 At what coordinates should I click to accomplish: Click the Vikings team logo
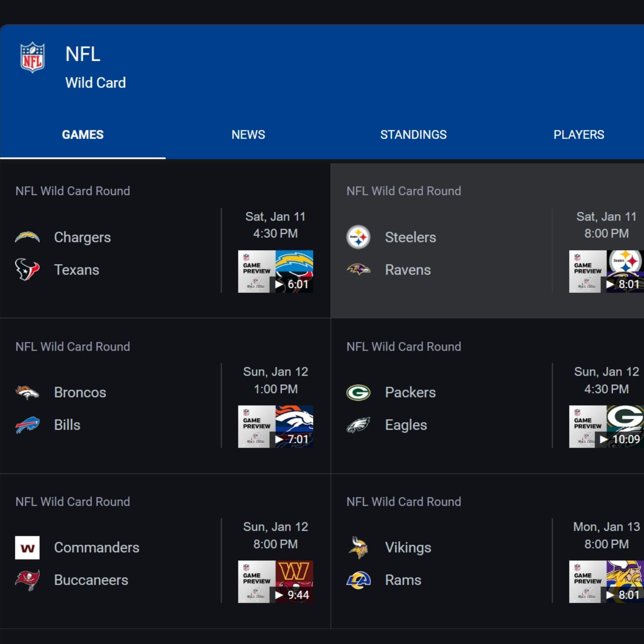[x=358, y=547]
